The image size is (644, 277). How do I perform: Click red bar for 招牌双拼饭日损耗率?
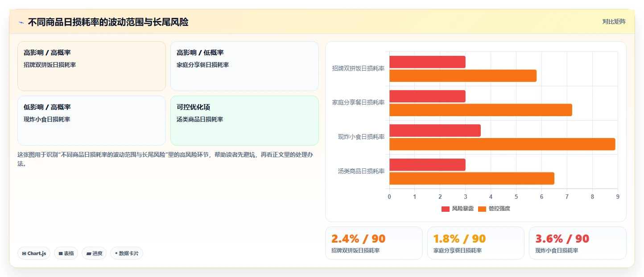pyautogui.click(x=427, y=62)
